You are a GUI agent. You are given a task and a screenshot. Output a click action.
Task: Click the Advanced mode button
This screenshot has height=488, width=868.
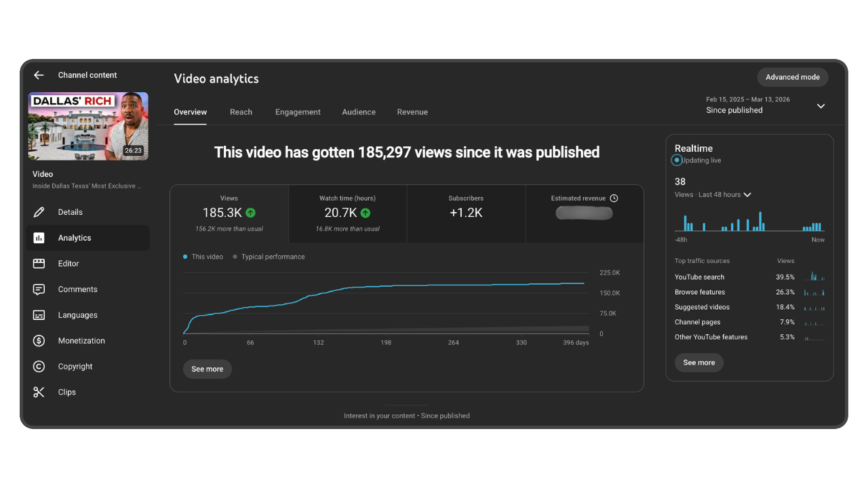click(x=792, y=77)
